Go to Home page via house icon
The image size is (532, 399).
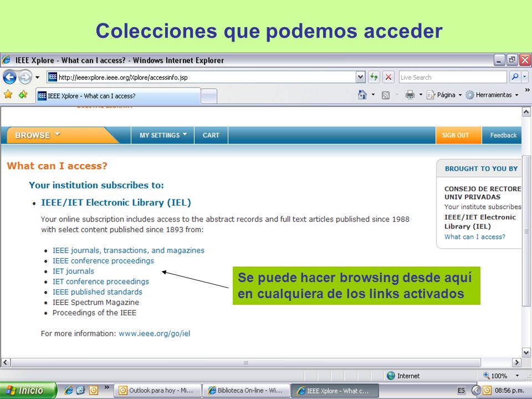click(x=362, y=95)
